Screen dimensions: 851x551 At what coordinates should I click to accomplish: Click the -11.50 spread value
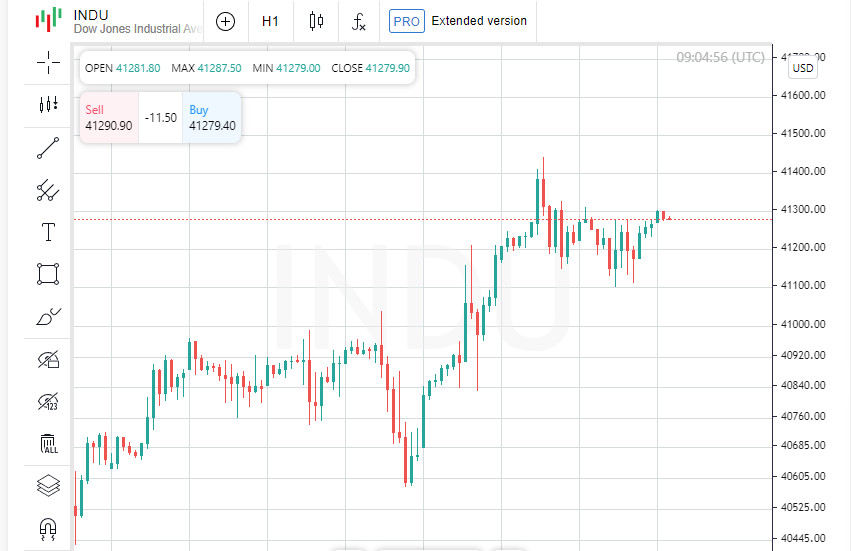(x=161, y=118)
